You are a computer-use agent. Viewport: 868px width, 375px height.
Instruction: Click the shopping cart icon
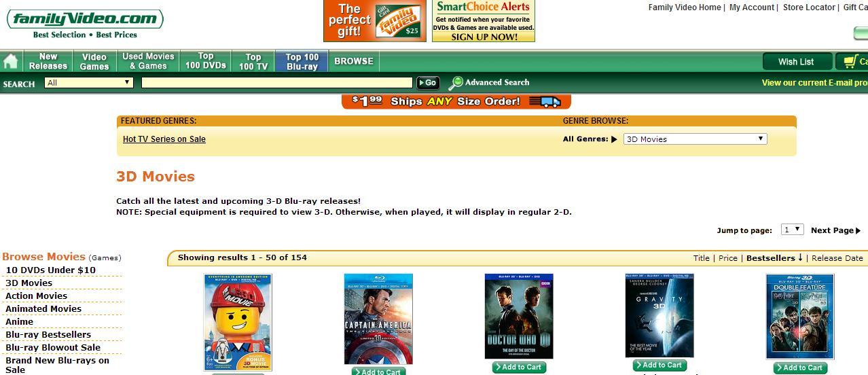click(850, 62)
